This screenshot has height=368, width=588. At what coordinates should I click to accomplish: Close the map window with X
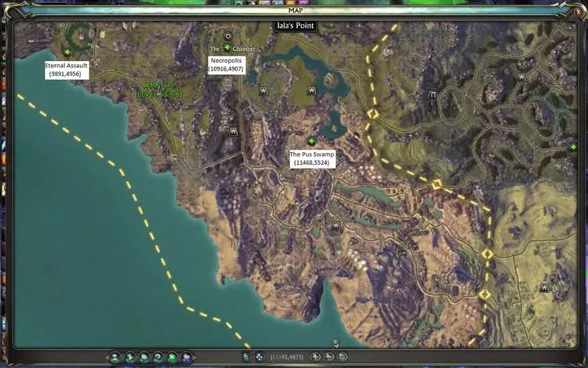tap(579, 12)
